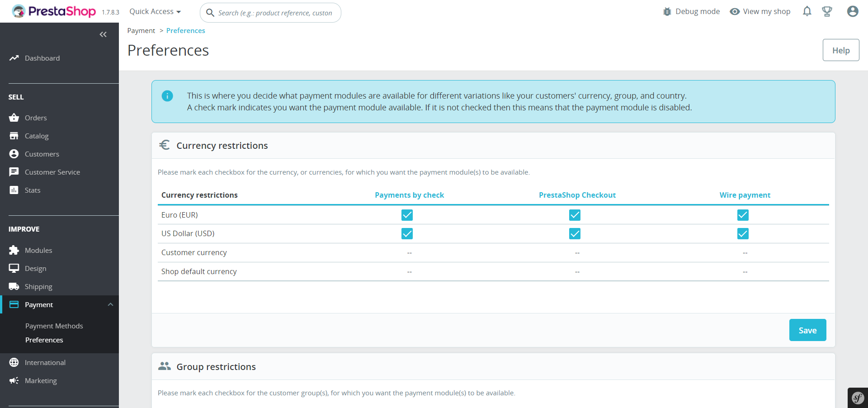Click the Symfony debug toolbar icon

pyautogui.click(x=858, y=398)
